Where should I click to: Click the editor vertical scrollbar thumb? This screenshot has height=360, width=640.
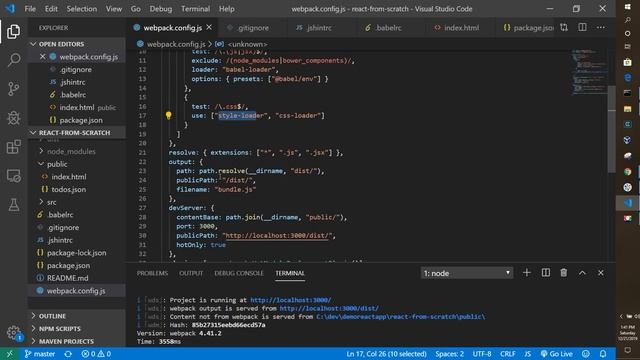pyautogui.click(x=611, y=129)
